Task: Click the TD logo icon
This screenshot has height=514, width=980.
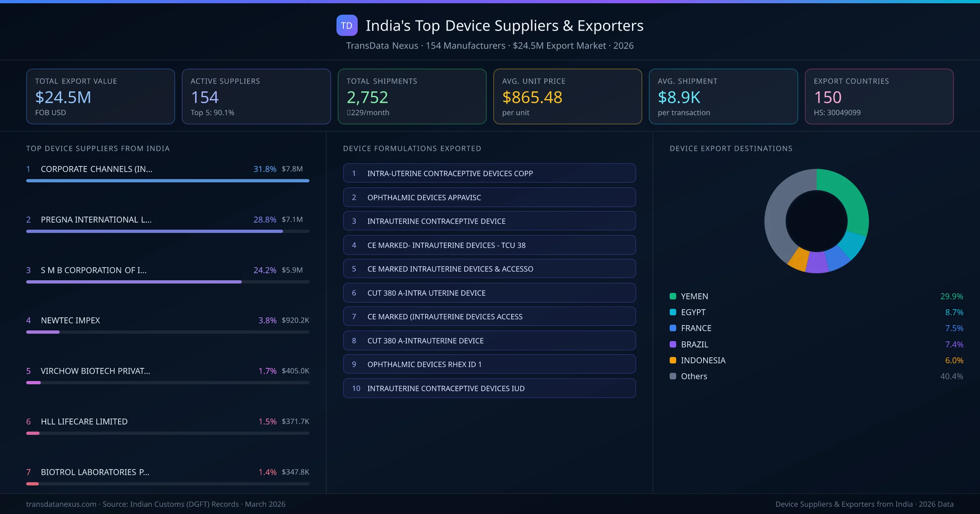Action: click(x=347, y=25)
